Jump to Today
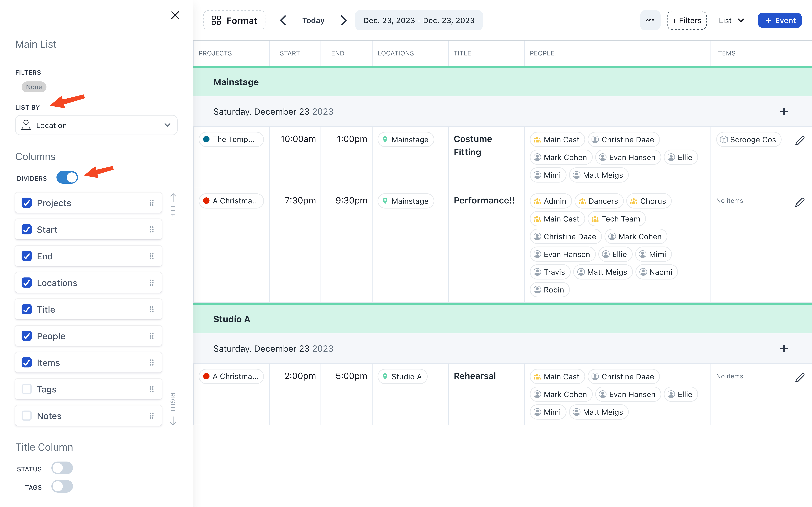 (313, 20)
